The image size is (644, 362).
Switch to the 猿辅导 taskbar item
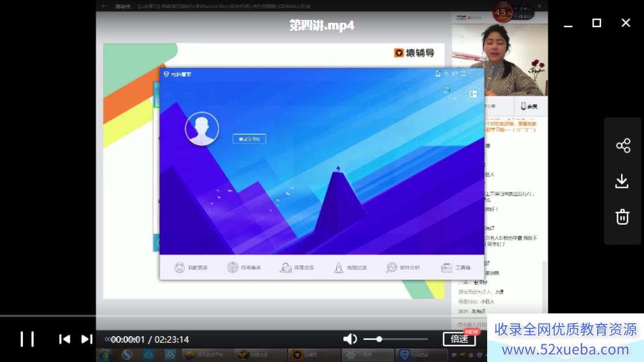pos(314,355)
